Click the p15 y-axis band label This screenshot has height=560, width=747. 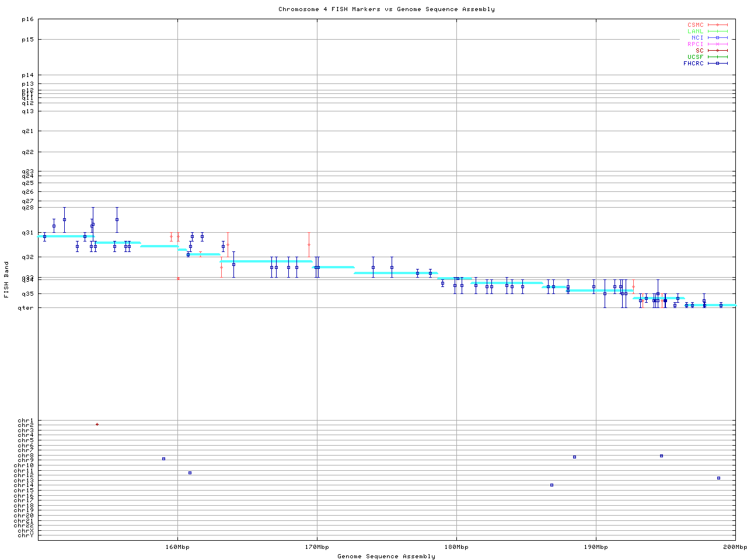27,40
